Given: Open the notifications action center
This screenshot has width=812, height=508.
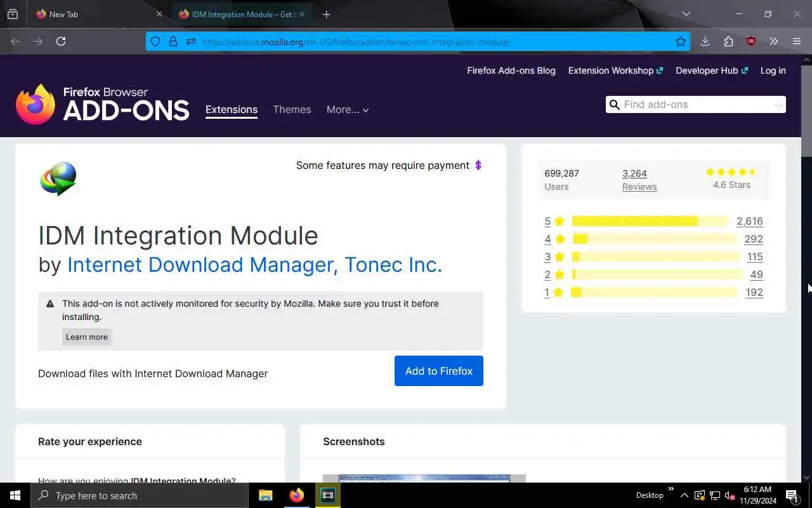Looking at the screenshot, I should coord(792,495).
